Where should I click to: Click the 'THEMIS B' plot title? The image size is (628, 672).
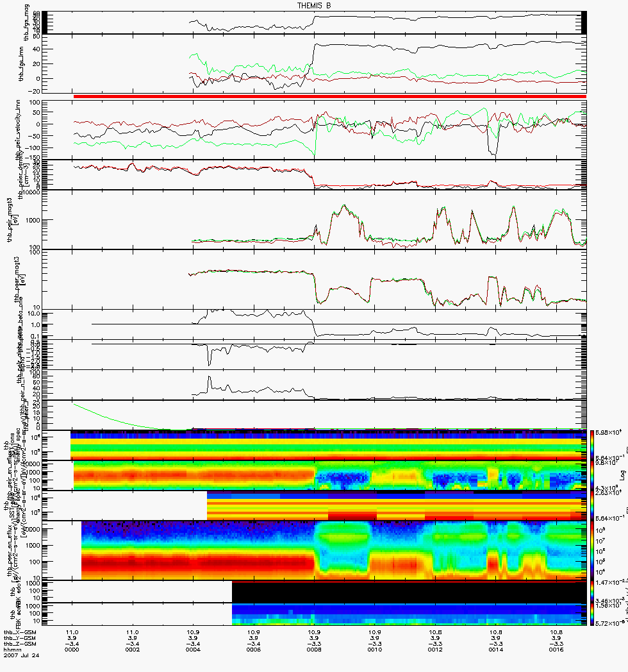click(314, 6)
